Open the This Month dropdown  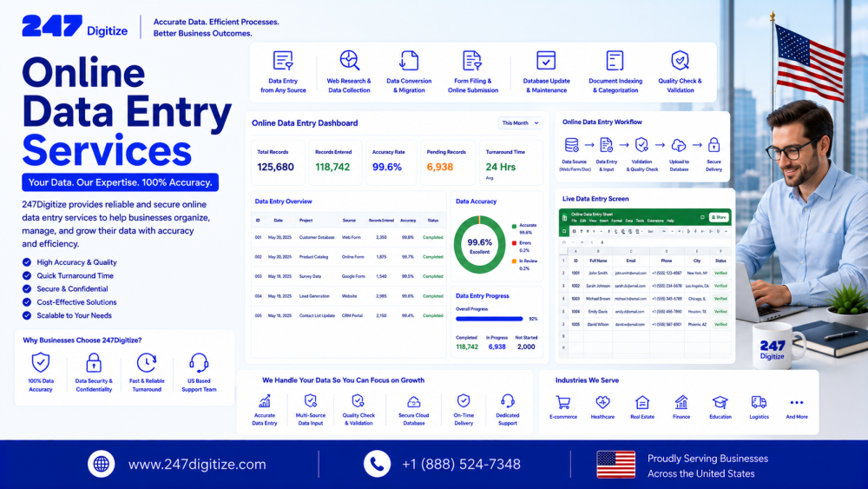(520, 123)
